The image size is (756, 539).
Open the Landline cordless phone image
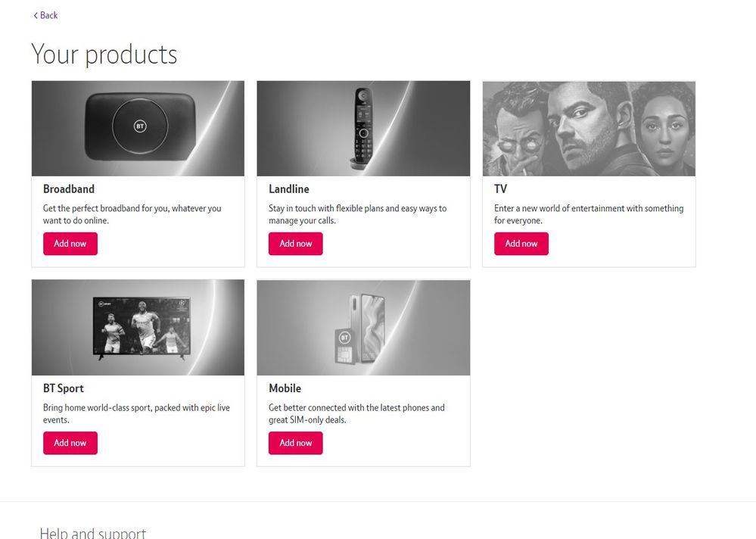pos(363,128)
